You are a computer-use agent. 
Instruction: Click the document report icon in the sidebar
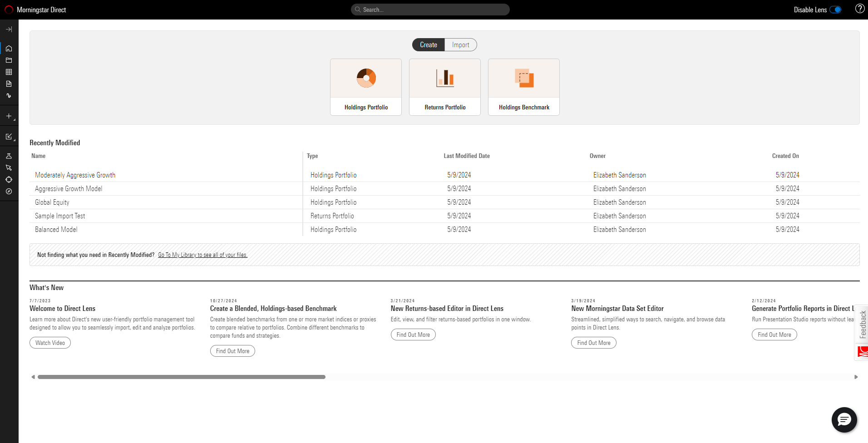coord(9,84)
